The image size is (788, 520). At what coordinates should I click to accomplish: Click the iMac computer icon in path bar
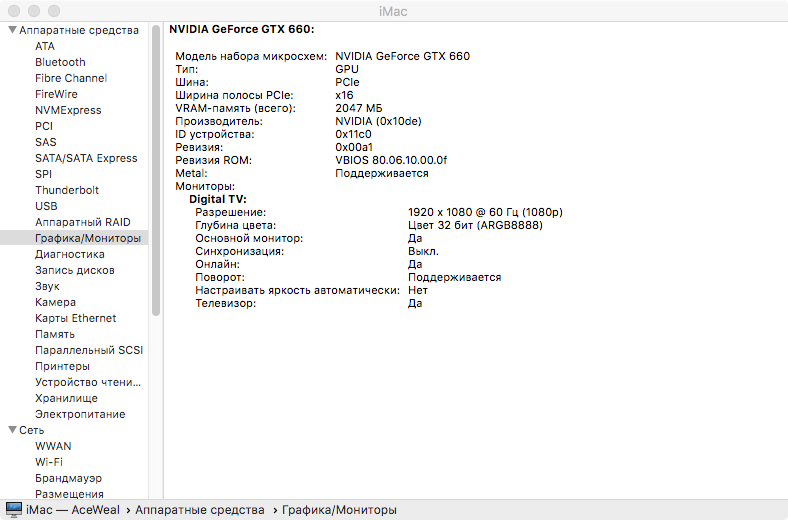click(x=14, y=509)
